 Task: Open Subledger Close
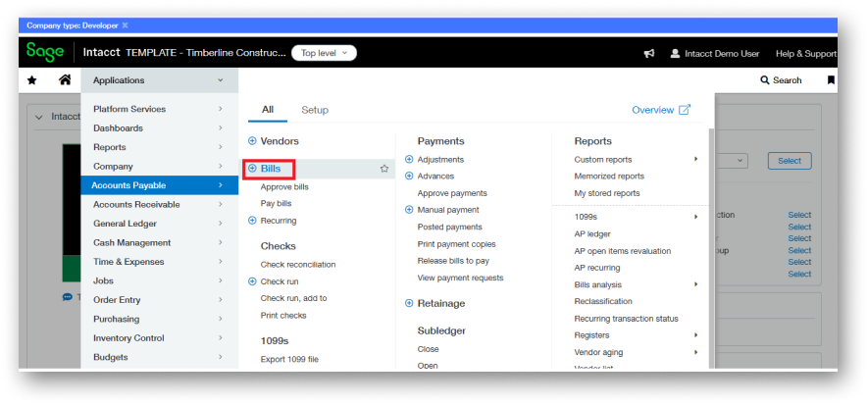pyautogui.click(x=428, y=349)
